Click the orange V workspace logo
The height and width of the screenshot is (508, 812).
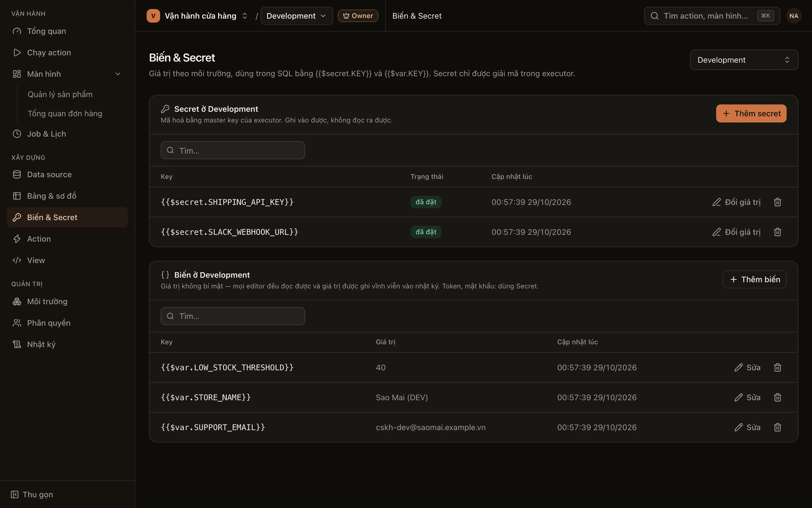pyautogui.click(x=153, y=16)
